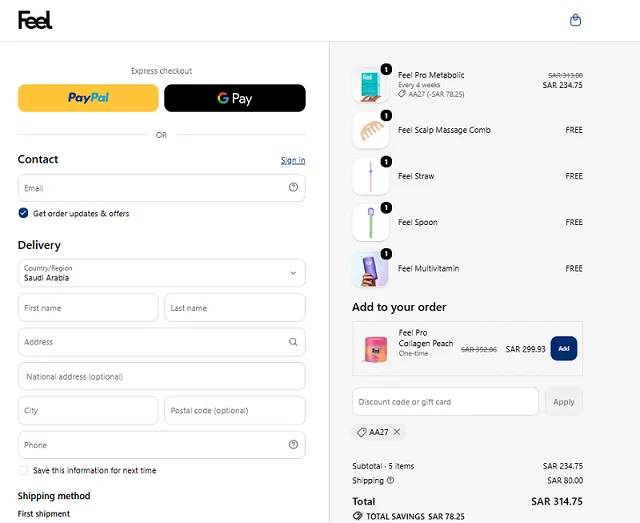The height and width of the screenshot is (523, 640).
Task: Remove the AA27 discount code
Action: pyautogui.click(x=397, y=432)
